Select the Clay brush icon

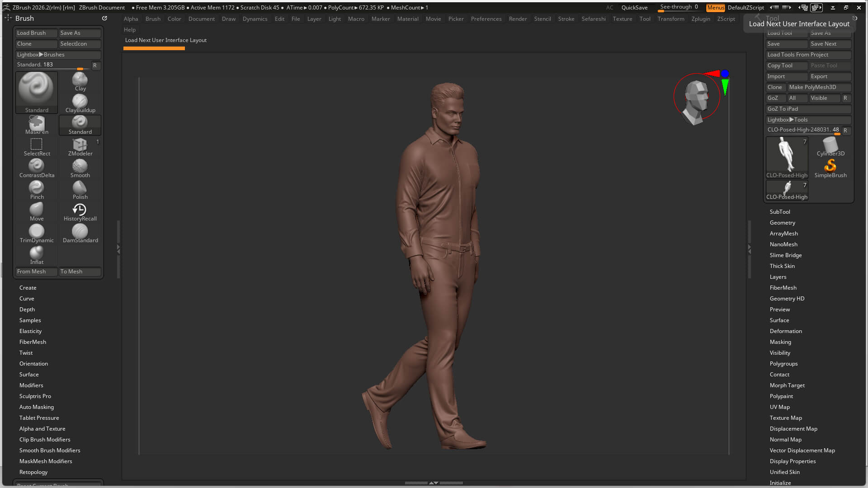[x=80, y=82]
